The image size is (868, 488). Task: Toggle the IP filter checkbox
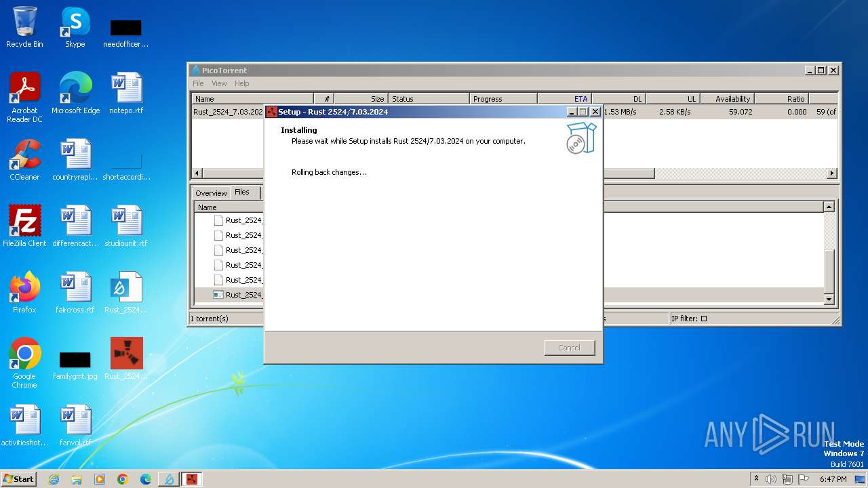point(703,319)
